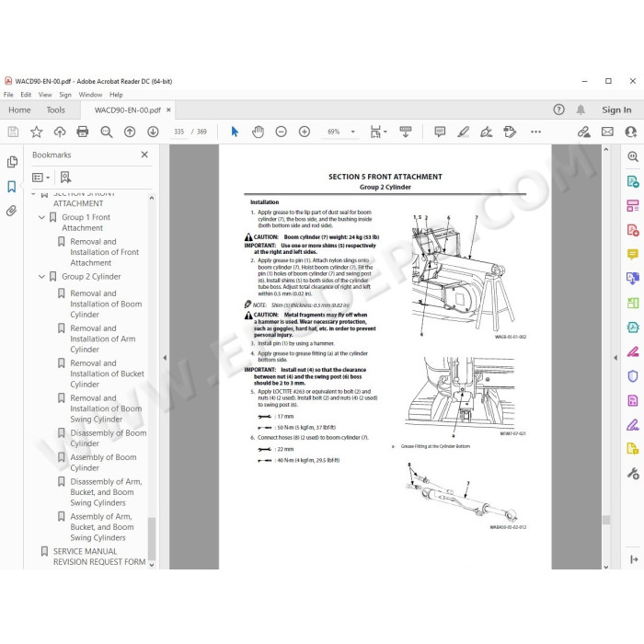Open the Sign document pen icon

click(x=487, y=132)
